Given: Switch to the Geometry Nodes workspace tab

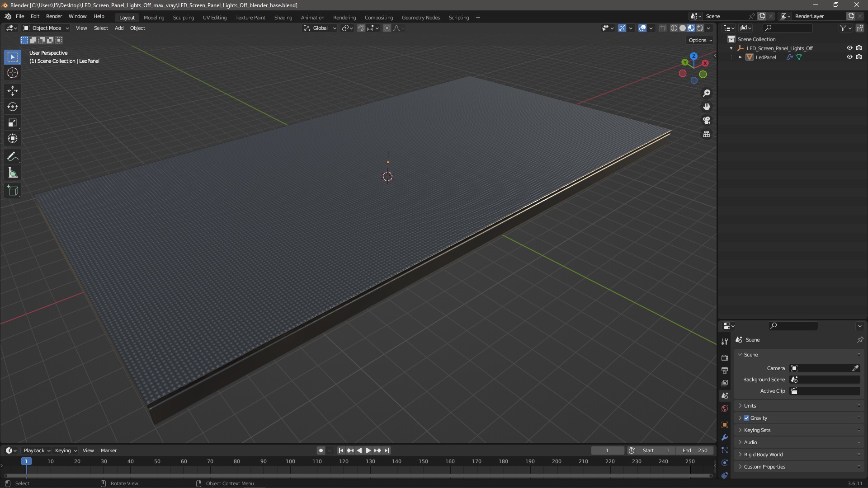Looking at the screenshot, I should click(420, 18).
